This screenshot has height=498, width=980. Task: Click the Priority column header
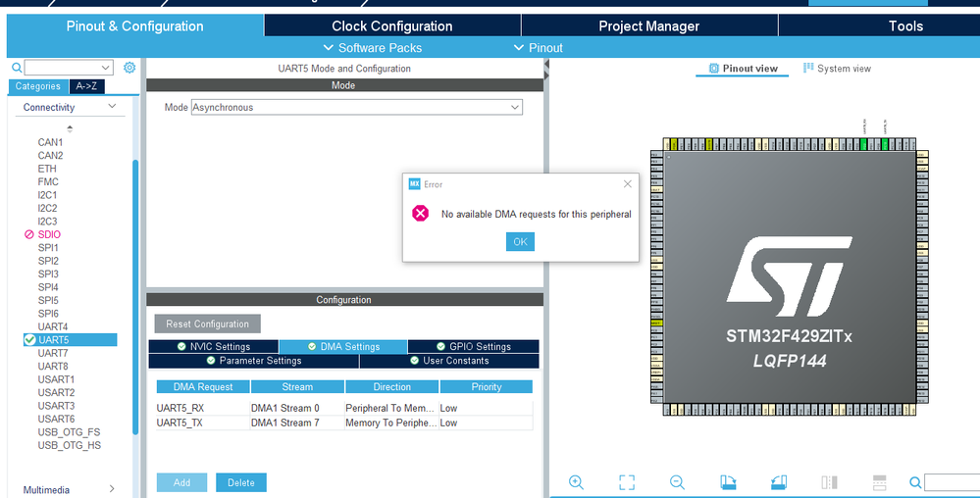(x=487, y=387)
